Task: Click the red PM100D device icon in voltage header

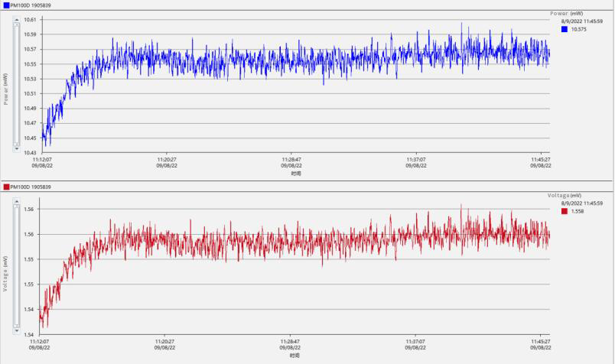Action: (x=6, y=187)
